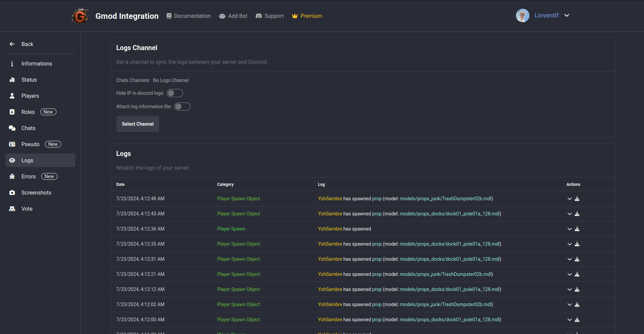The width and height of the screenshot is (644, 334).
Task: Open the Chats speech bubble icon
Action: pos(12,128)
